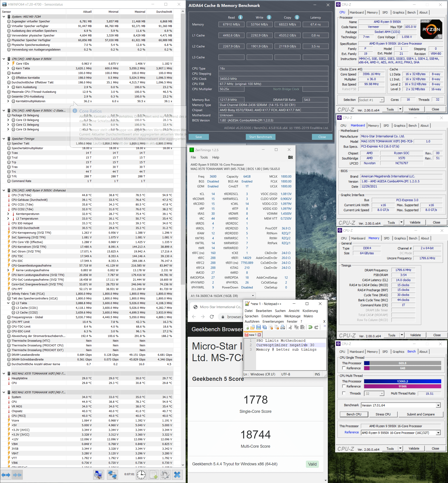Close the new 1 tab in Notepad++
The height and width of the screenshot is (483, 448).
coord(259,335)
